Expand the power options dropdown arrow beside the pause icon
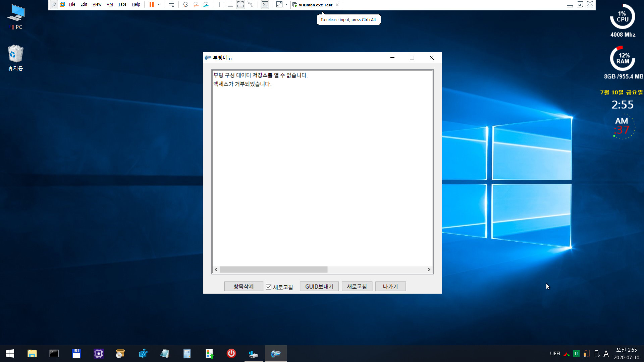This screenshot has height=362, width=644. click(x=159, y=5)
